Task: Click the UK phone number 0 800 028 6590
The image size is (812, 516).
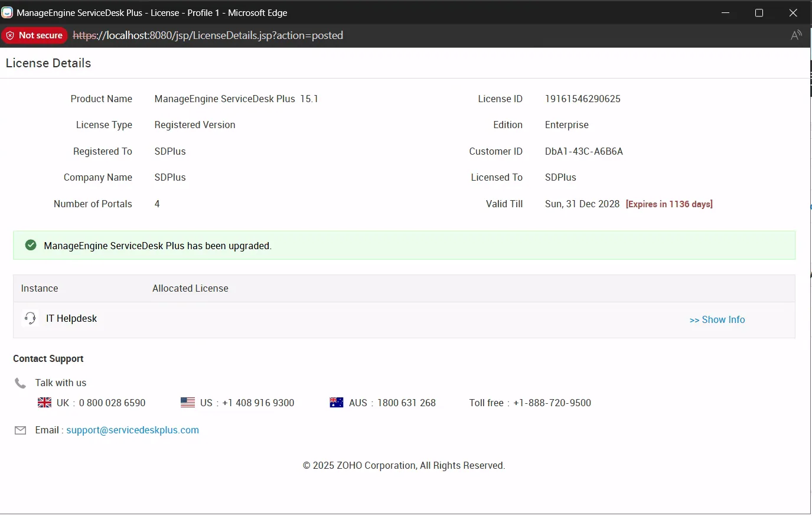Action: [x=112, y=403]
